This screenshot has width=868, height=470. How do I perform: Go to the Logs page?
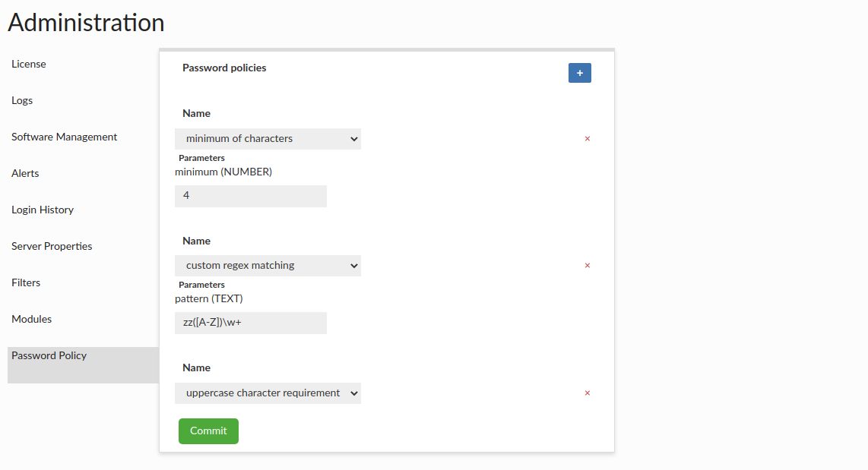click(x=22, y=101)
